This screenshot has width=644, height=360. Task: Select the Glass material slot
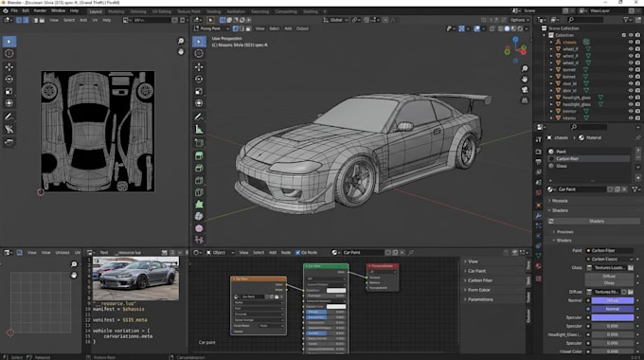tap(588, 166)
